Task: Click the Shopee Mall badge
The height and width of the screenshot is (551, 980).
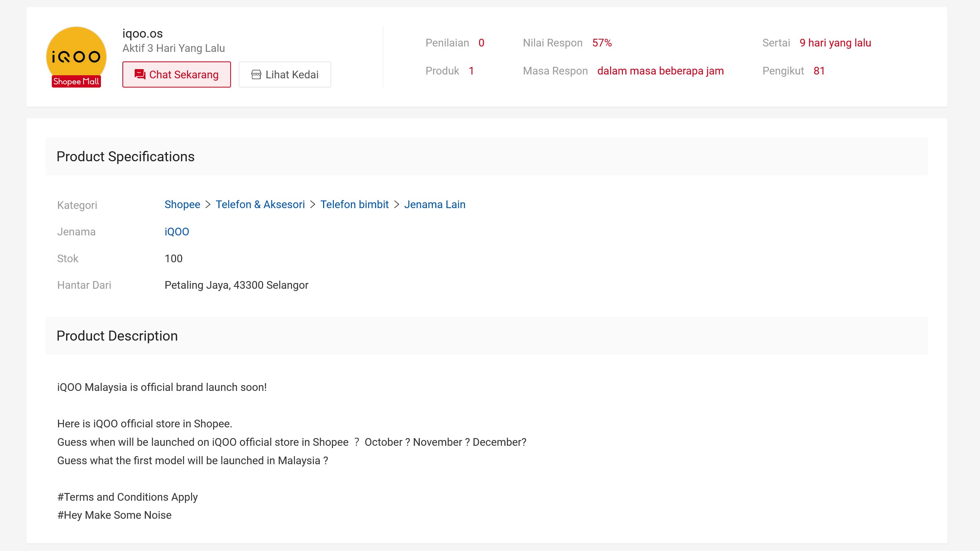Action: [76, 81]
